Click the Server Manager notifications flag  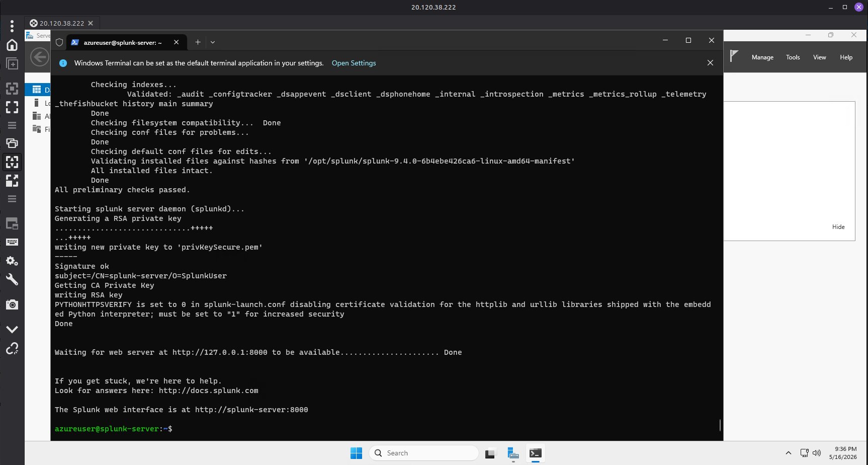point(734,56)
